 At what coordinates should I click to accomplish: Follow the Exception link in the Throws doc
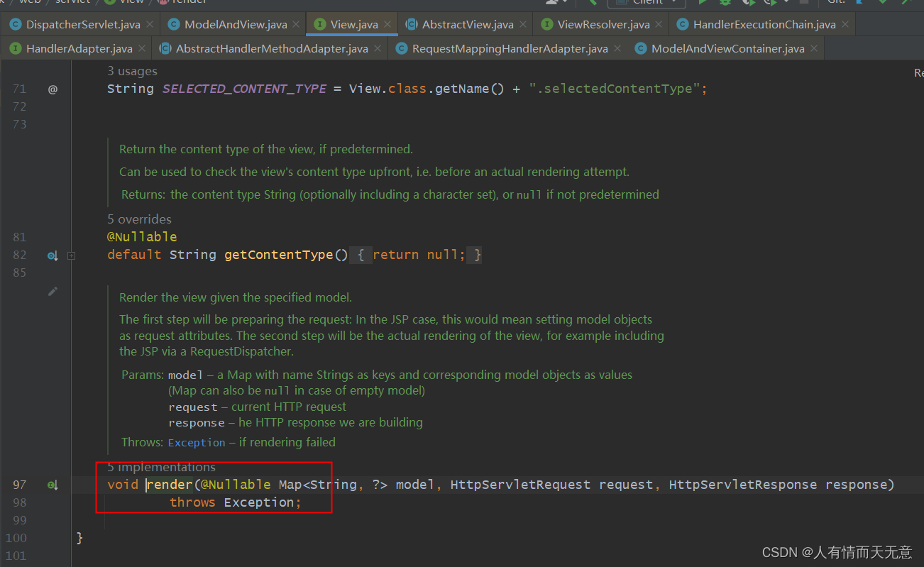pos(197,442)
